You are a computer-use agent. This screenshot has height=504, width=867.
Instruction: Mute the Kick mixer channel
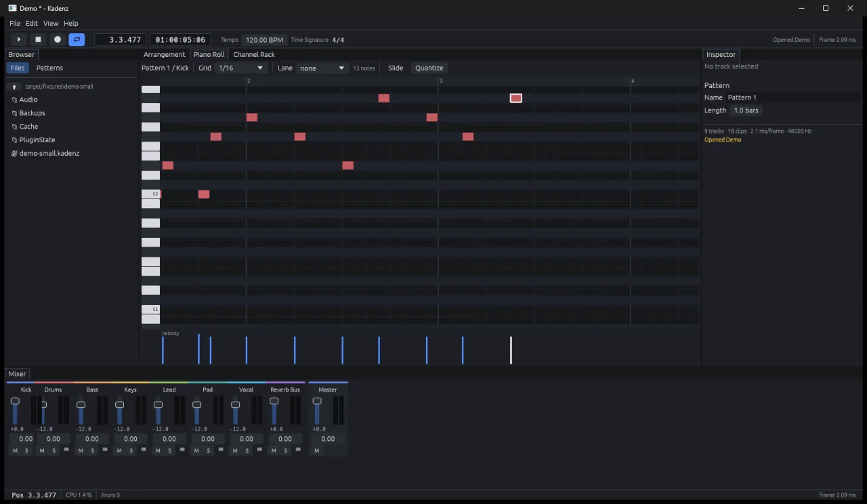(x=15, y=450)
